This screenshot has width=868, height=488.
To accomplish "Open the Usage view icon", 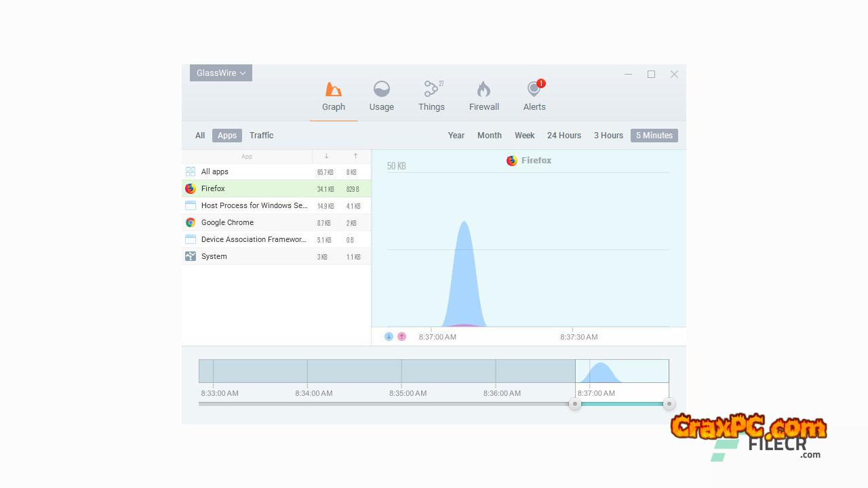I will tap(382, 89).
